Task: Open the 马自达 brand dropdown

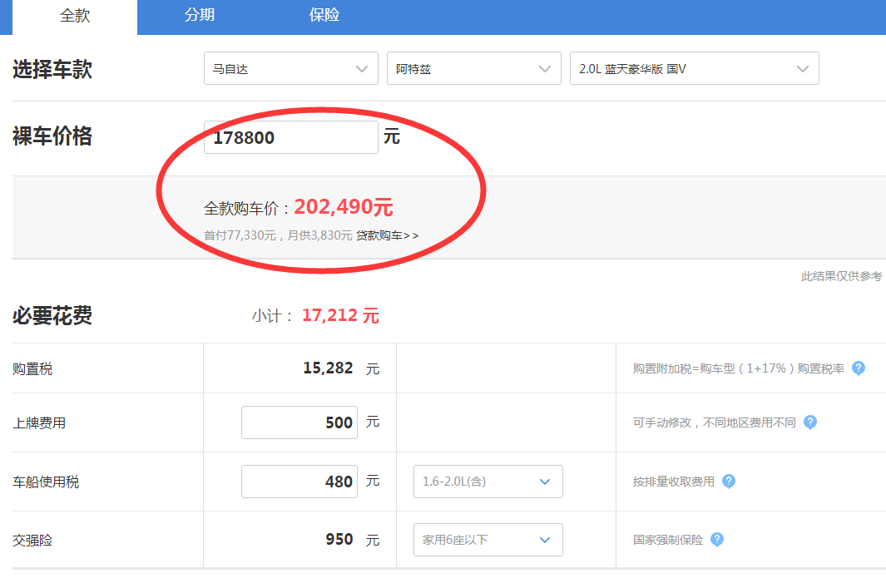Action: 291,68
